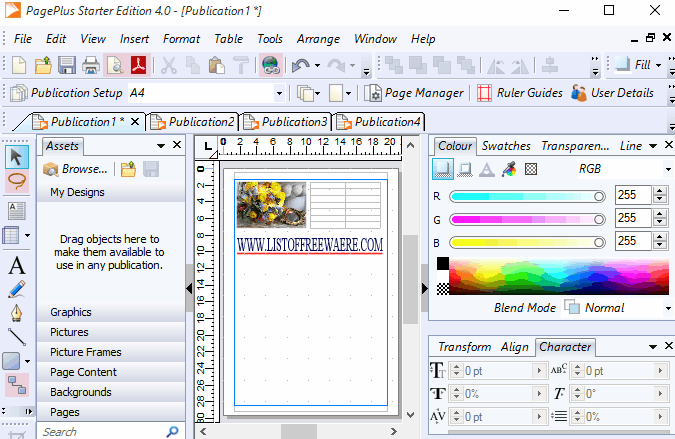Select the QuickShape tool
This screenshot has height=439, width=675.
pyautogui.click(x=11, y=361)
